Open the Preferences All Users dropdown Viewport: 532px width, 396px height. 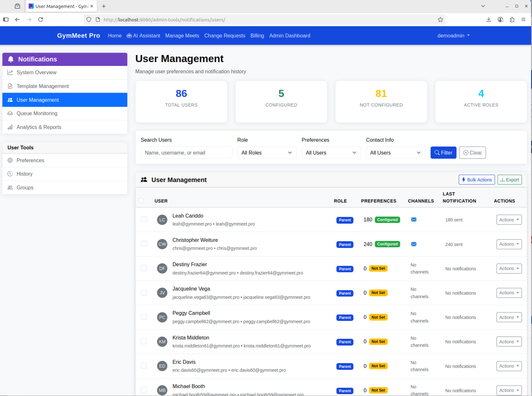coord(331,153)
